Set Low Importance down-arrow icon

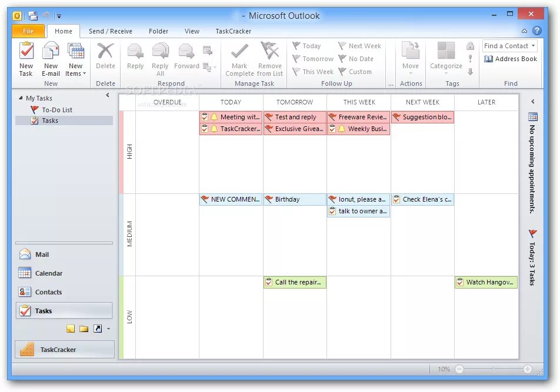471,71
